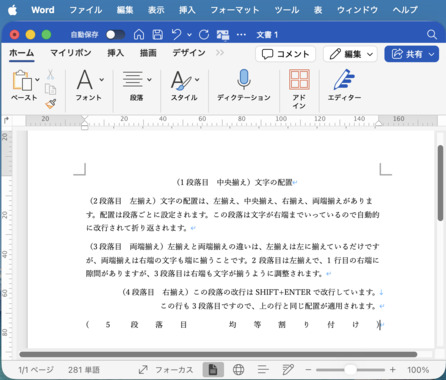Click the line containing SHIFT+ENTER

[x=252, y=292]
